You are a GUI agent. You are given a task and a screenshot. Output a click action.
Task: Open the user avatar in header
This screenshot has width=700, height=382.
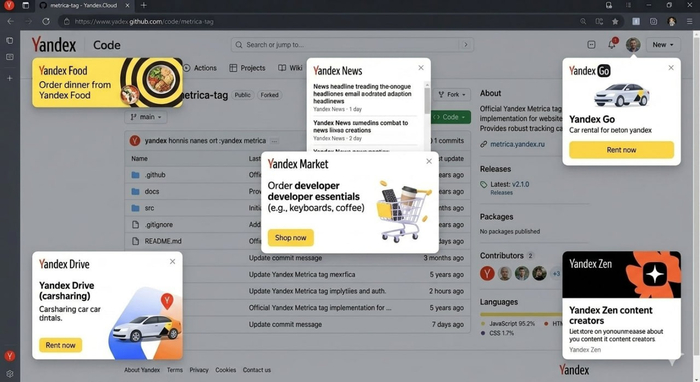pyautogui.click(x=633, y=45)
